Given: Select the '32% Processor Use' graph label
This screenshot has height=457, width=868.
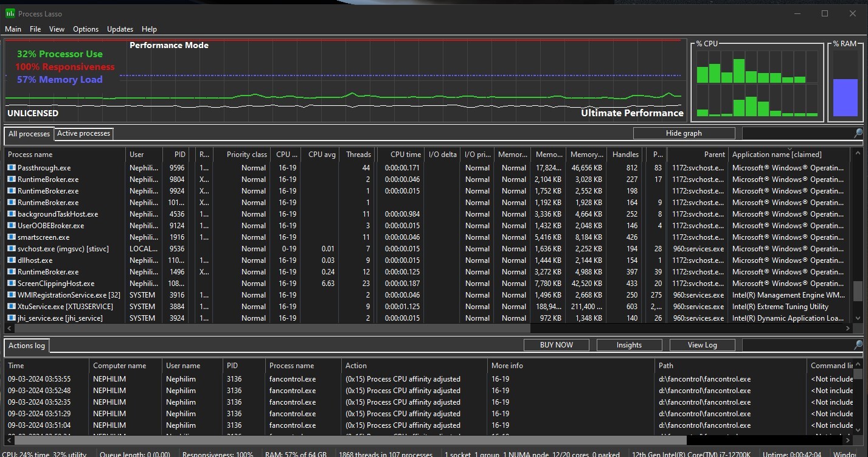Looking at the screenshot, I should [x=60, y=54].
